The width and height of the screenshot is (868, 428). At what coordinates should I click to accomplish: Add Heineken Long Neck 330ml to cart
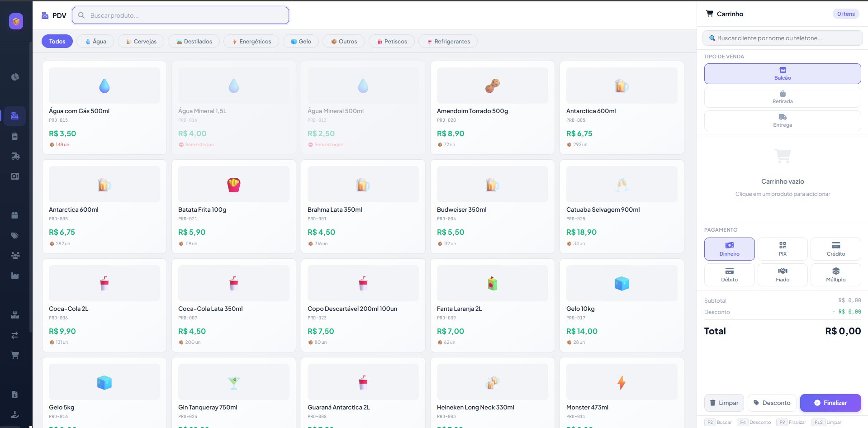pos(493,393)
